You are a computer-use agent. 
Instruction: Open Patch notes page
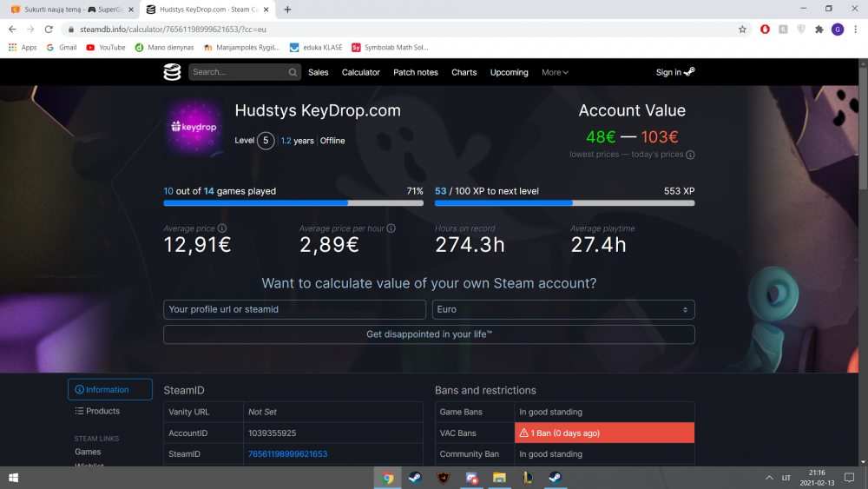(x=416, y=73)
